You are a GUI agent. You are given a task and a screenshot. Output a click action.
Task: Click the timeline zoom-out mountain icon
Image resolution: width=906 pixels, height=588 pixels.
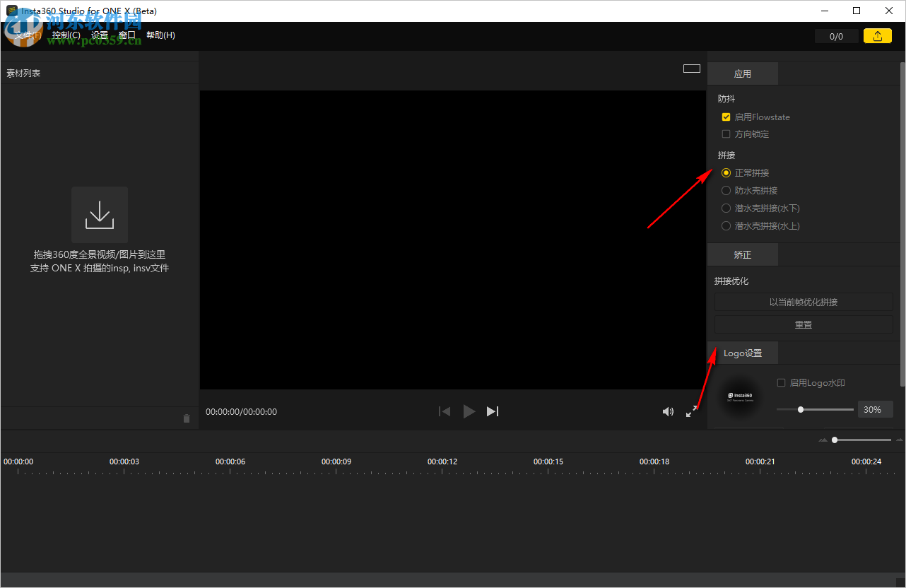[823, 440]
